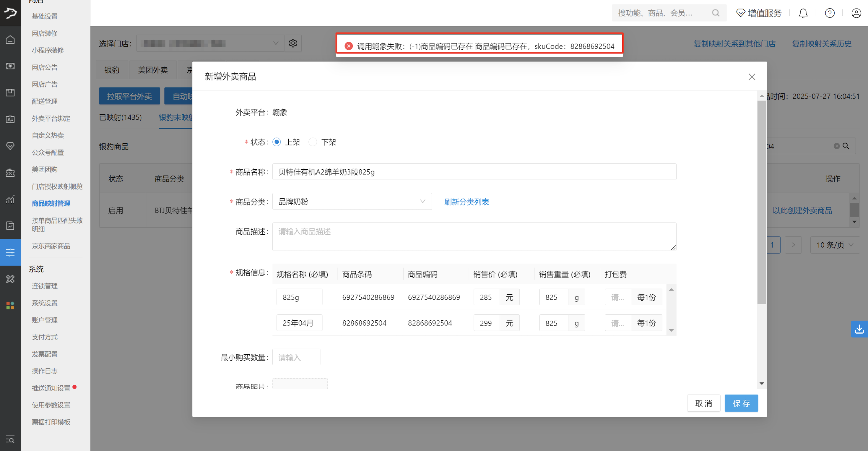Switch to the 美团外卖 tab

pyautogui.click(x=153, y=70)
